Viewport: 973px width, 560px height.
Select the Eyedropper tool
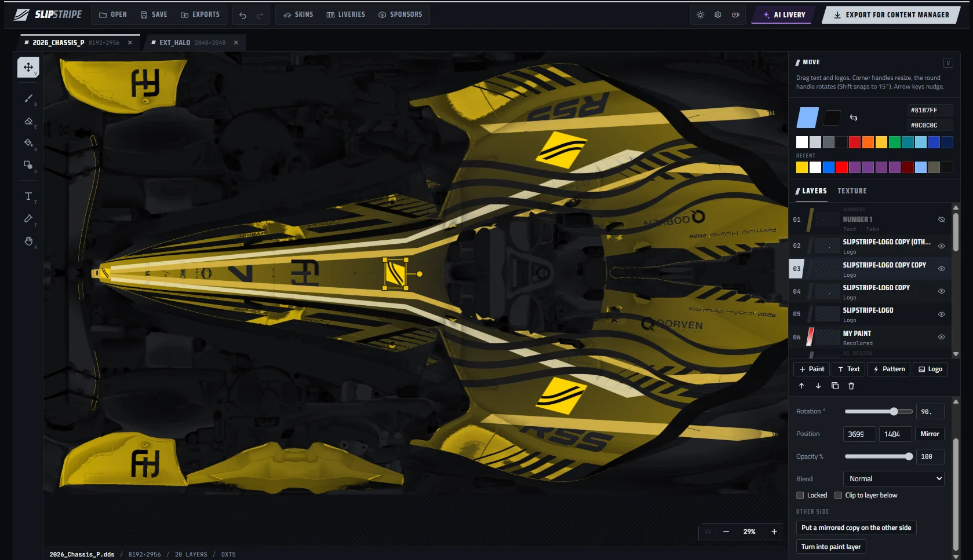click(28, 218)
